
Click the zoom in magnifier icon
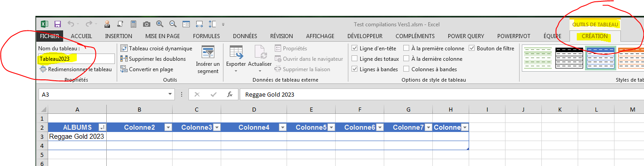(160, 24)
